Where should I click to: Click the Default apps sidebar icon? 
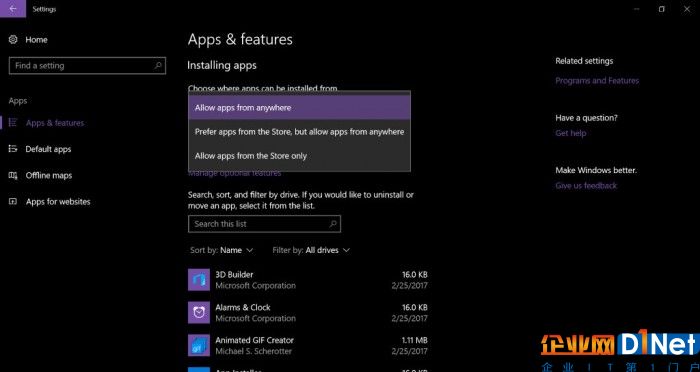[13, 149]
